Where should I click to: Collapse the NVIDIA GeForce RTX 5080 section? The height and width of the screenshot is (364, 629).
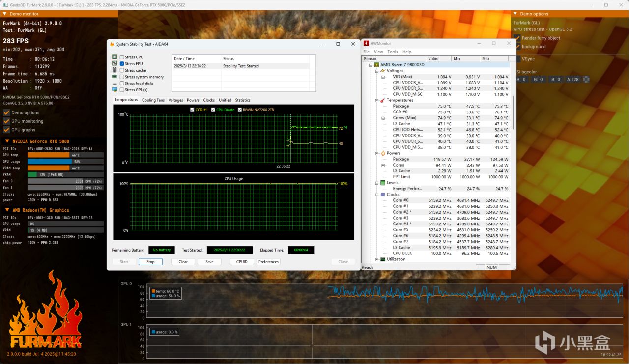[x=7, y=141]
